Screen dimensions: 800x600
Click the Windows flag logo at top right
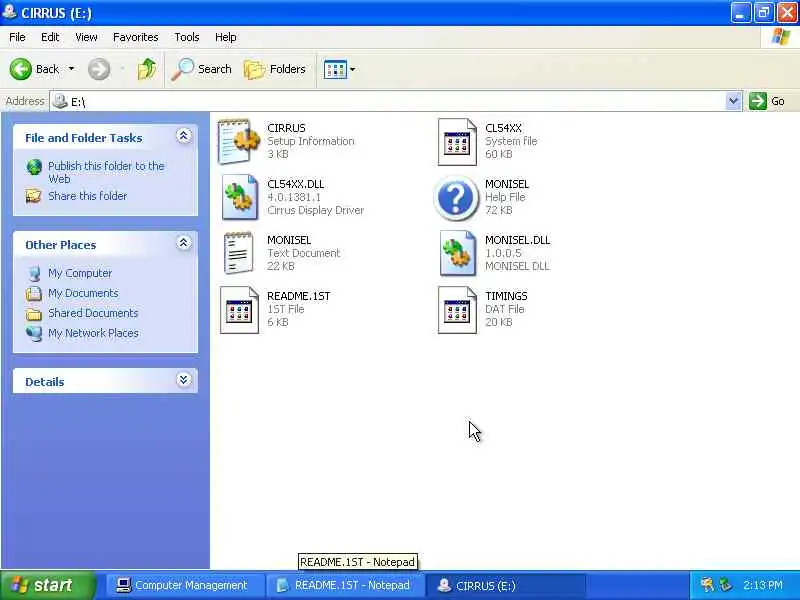781,37
